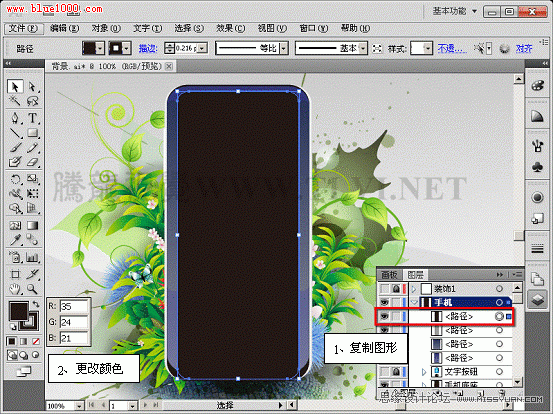Select the Paintbrush tool

click(15, 148)
